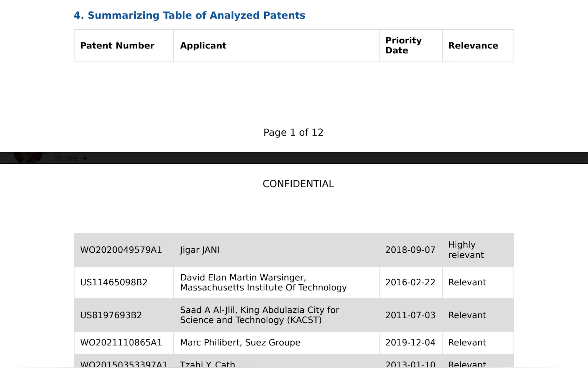Select patent number WO2021110865A1

(121, 343)
